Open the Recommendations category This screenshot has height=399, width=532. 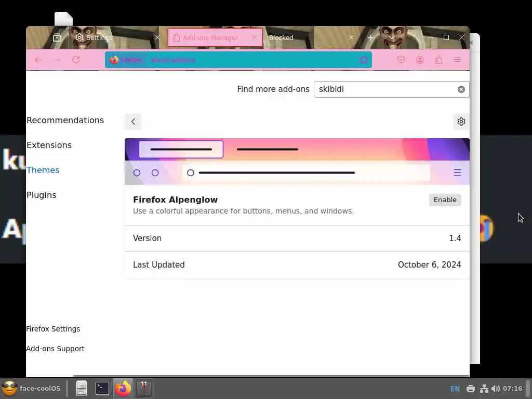(x=65, y=120)
